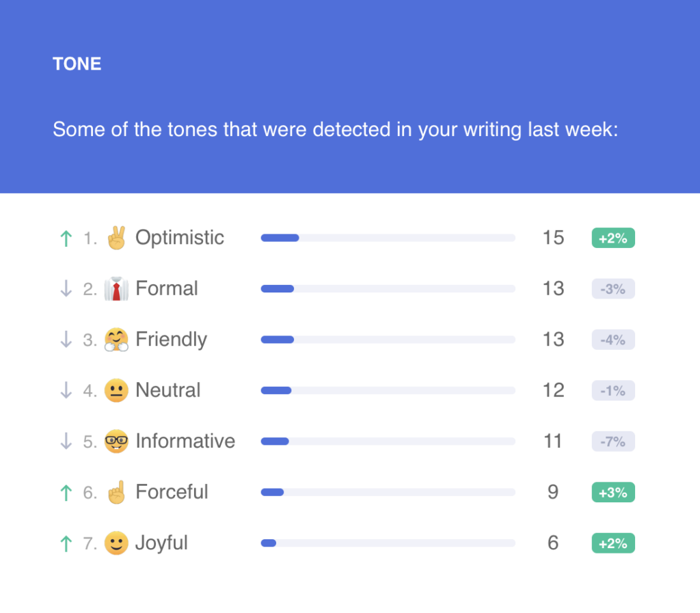Click the Joyful smiley face emoji
700x613 pixels.
pos(116,543)
